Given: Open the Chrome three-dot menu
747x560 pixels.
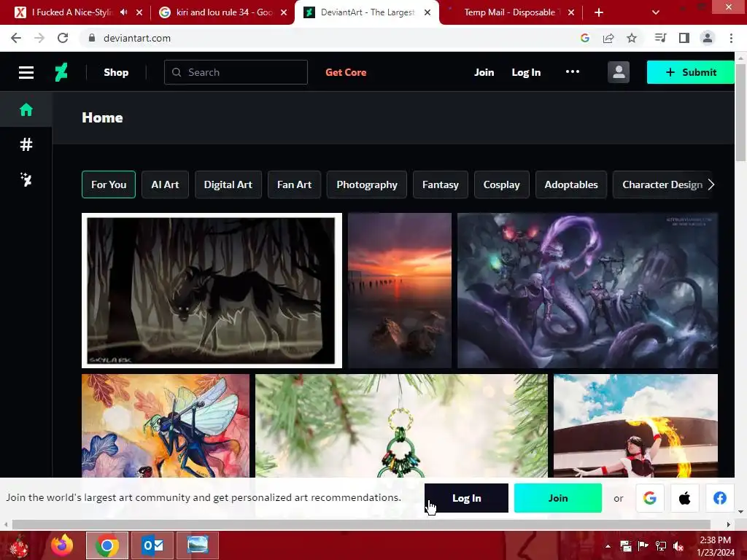Looking at the screenshot, I should click(731, 38).
